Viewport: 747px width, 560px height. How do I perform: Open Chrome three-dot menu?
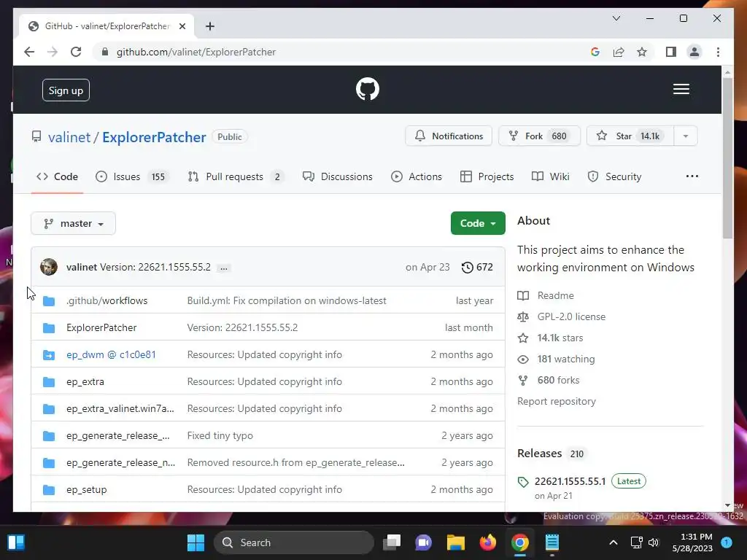[718, 52]
